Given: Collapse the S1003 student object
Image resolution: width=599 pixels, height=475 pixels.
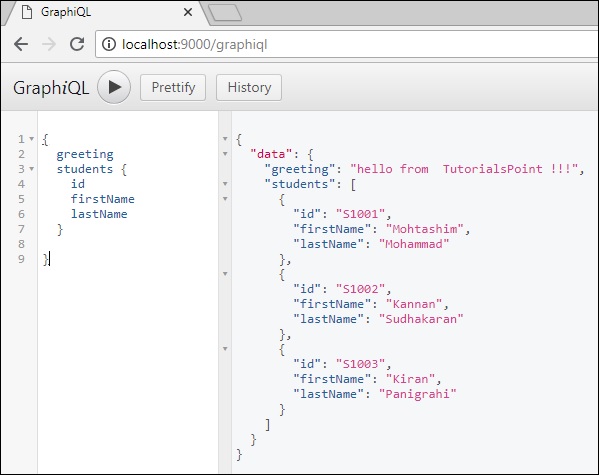Looking at the screenshot, I should (225, 349).
